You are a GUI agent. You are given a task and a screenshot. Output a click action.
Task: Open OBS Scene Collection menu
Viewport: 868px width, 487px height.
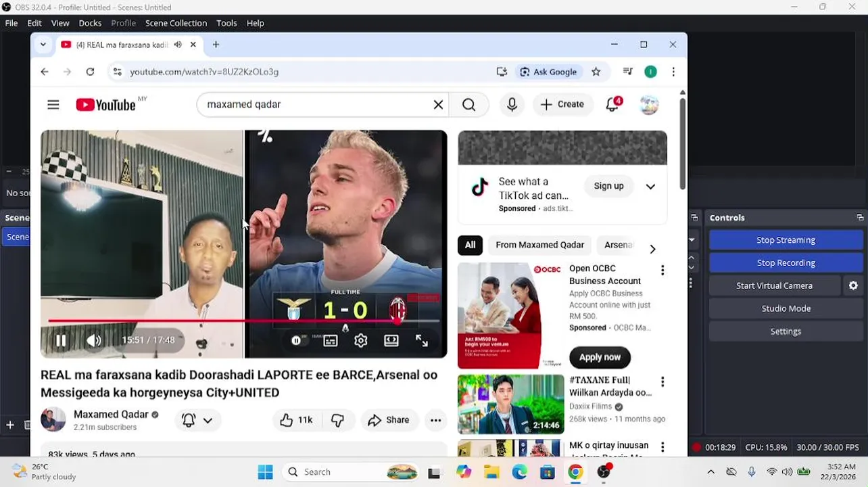[x=176, y=23]
